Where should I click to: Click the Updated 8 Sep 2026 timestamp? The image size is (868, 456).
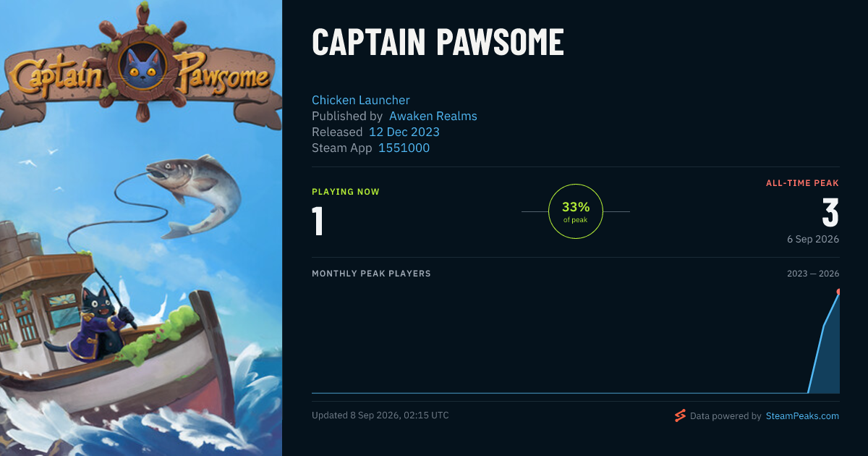tap(380, 415)
